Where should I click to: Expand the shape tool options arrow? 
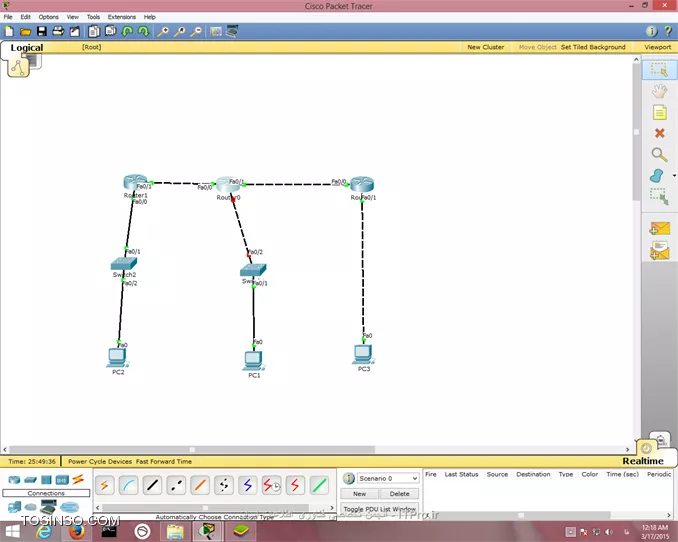[x=674, y=176]
